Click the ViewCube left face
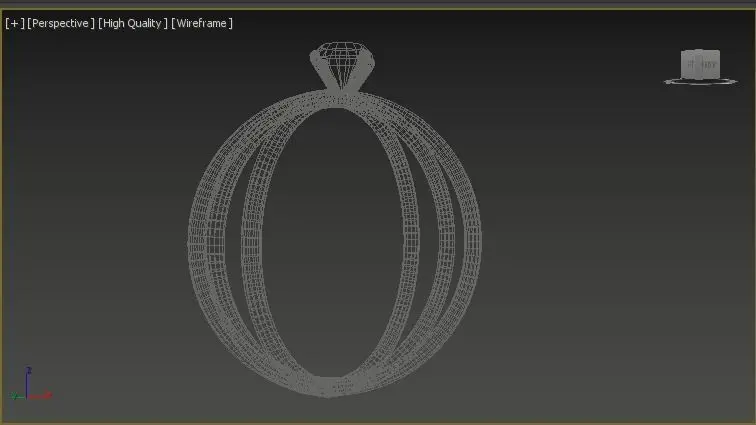Image resolution: width=756 pixels, height=425 pixels. pos(690,64)
